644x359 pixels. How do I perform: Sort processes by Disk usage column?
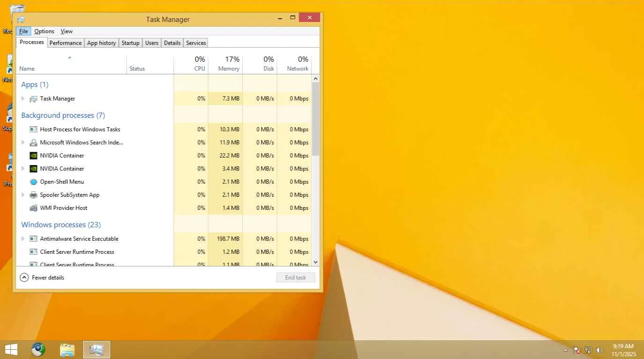(x=260, y=65)
